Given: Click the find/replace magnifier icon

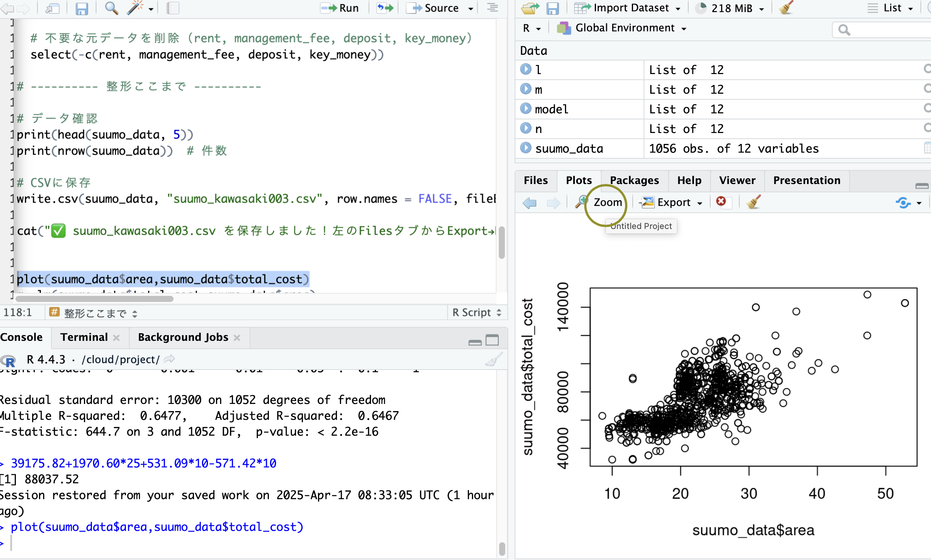Looking at the screenshot, I should (x=111, y=8).
